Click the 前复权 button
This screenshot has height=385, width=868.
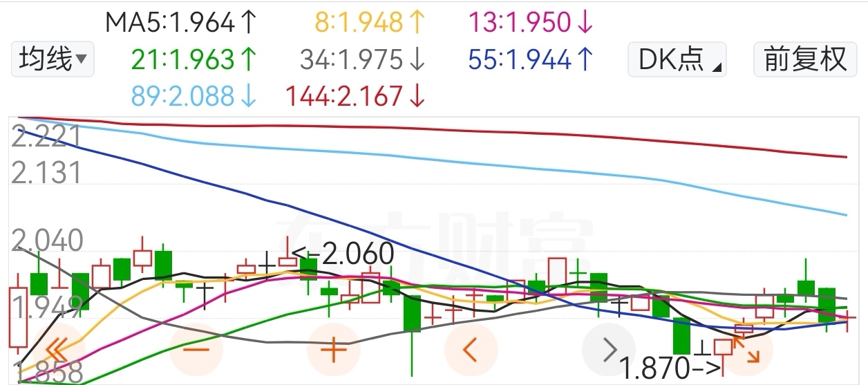click(x=805, y=59)
